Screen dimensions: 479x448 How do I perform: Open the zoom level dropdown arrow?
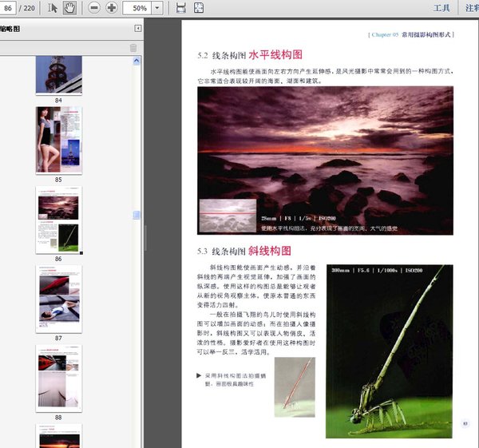tap(157, 8)
